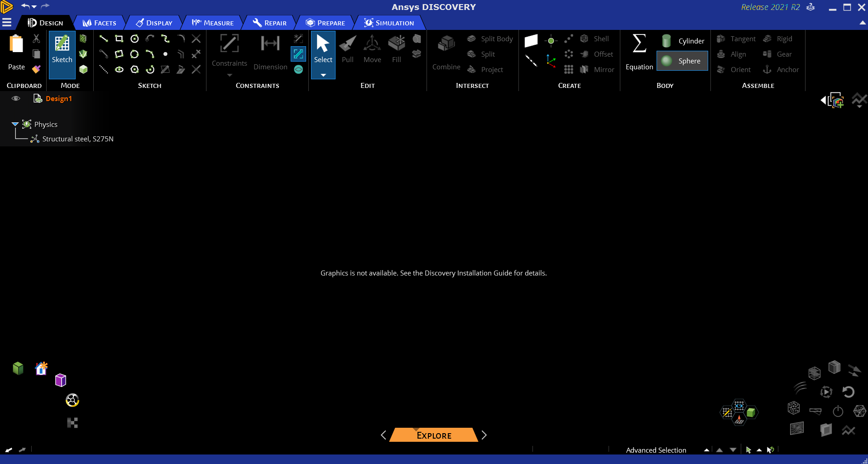Screen dimensions: 868x464
Task: Toggle the highlighted constraint display icon
Action: pyautogui.click(x=298, y=54)
